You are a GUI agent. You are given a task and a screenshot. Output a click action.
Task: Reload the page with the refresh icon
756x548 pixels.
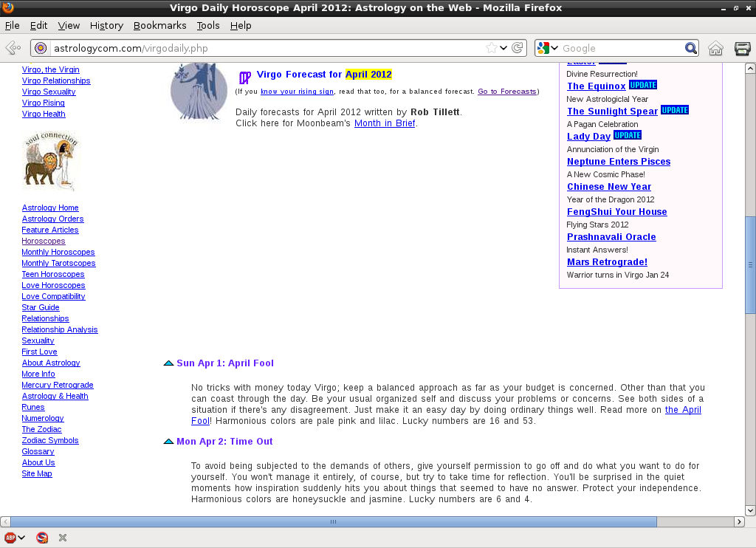click(x=518, y=48)
